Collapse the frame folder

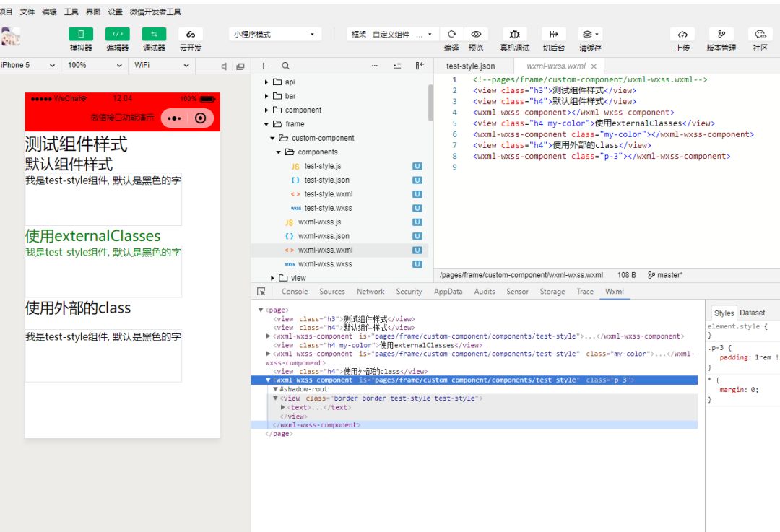(x=266, y=124)
